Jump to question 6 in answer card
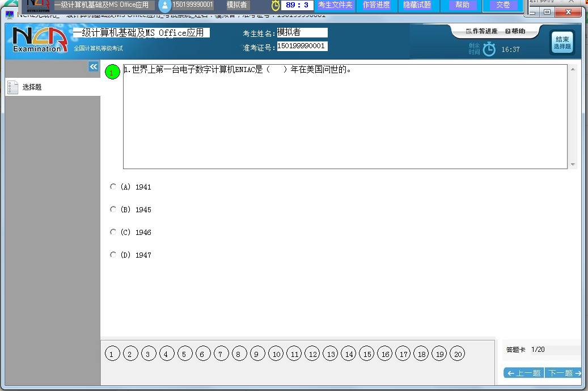The image size is (588, 391). [203, 354]
